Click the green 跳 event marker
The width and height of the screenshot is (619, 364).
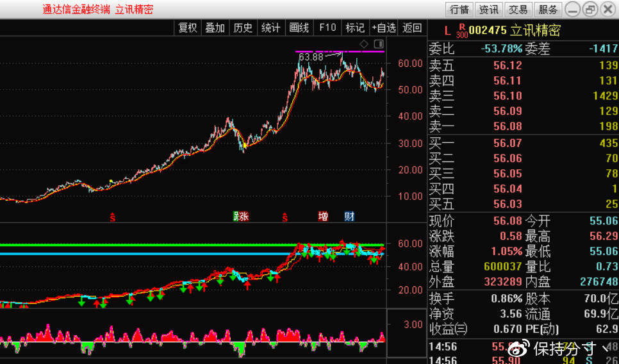pos(236,217)
